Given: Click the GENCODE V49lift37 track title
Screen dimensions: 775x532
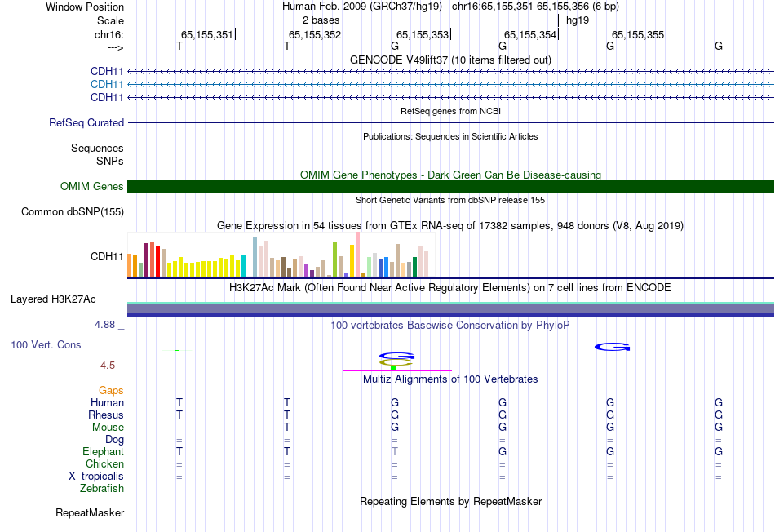Looking at the screenshot, I should (451, 60).
